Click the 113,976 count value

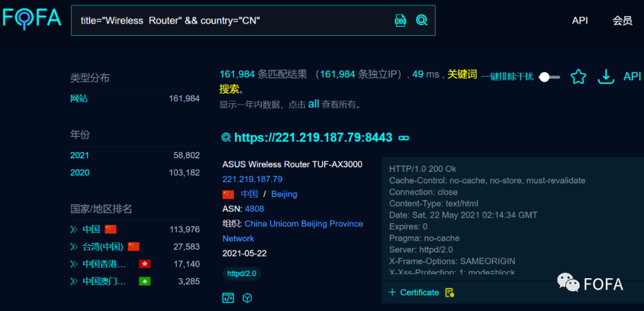[184, 230]
